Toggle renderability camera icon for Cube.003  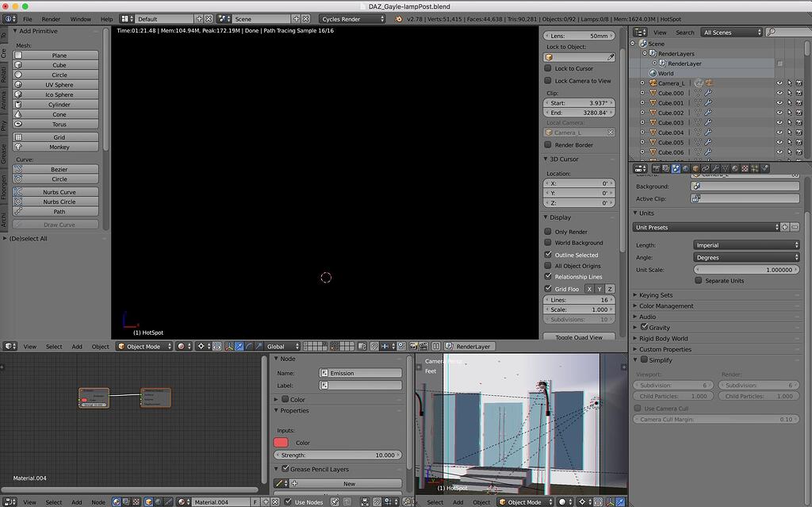[799, 123]
